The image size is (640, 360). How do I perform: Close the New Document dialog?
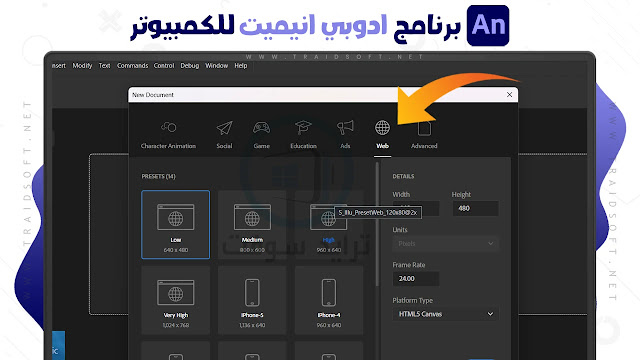[509, 95]
